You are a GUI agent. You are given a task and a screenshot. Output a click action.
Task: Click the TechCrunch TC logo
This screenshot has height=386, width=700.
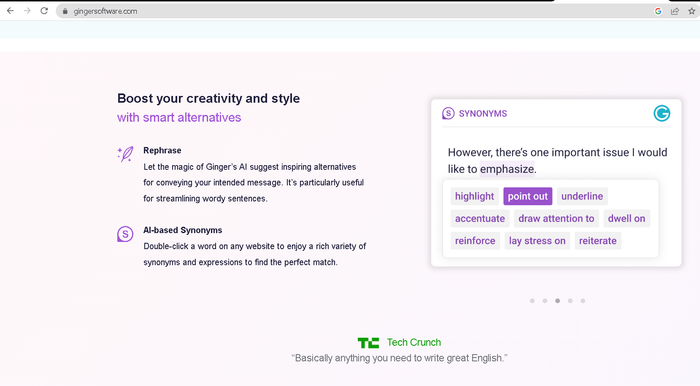pos(368,343)
